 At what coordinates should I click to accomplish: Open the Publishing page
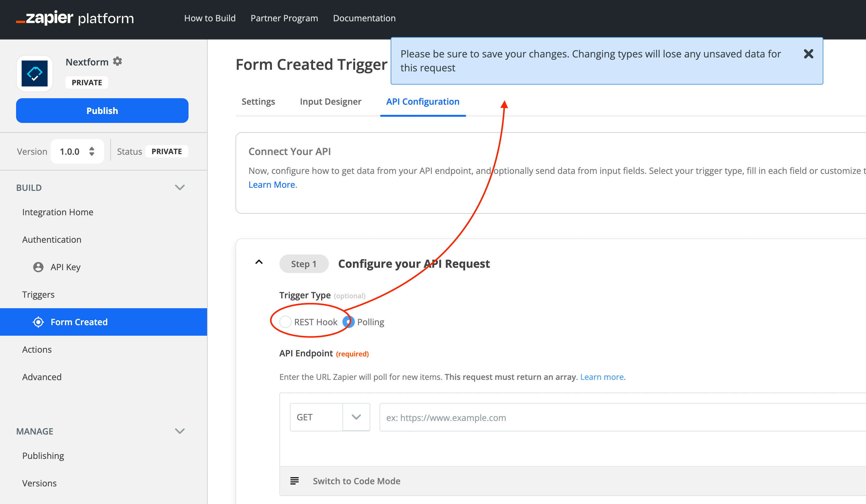click(43, 455)
